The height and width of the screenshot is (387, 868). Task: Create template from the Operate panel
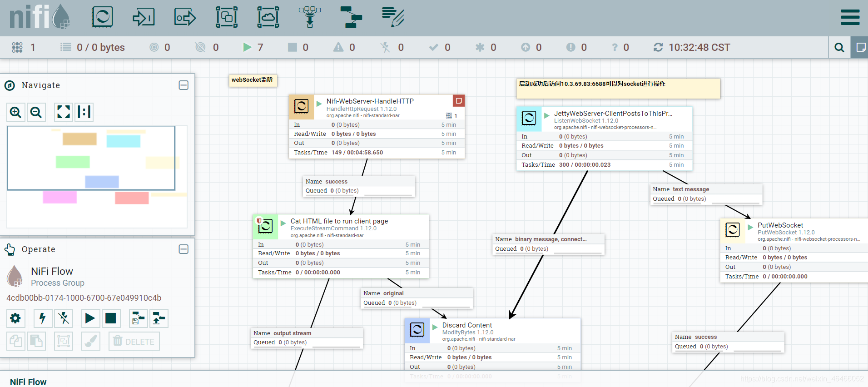pos(138,318)
